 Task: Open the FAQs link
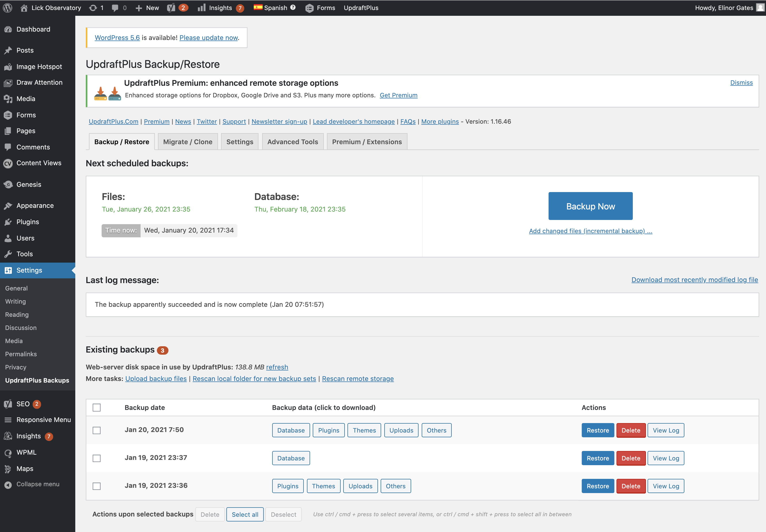[408, 122]
